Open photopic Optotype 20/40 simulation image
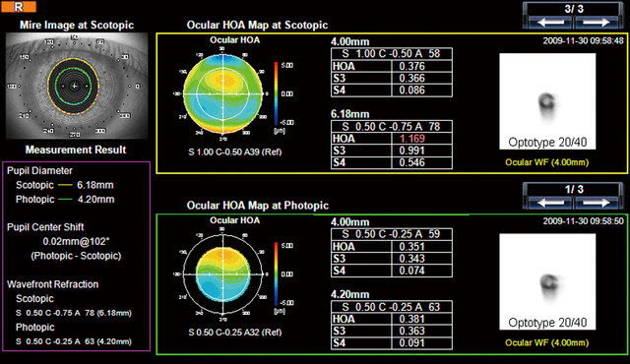Viewport: 630px width, 364px height. [547, 281]
